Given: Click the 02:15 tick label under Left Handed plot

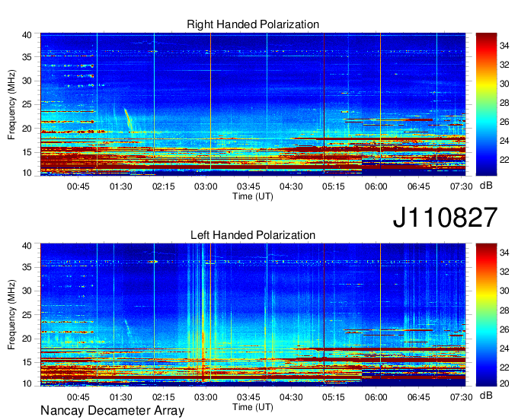Looking at the screenshot, I should click(x=163, y=397).
